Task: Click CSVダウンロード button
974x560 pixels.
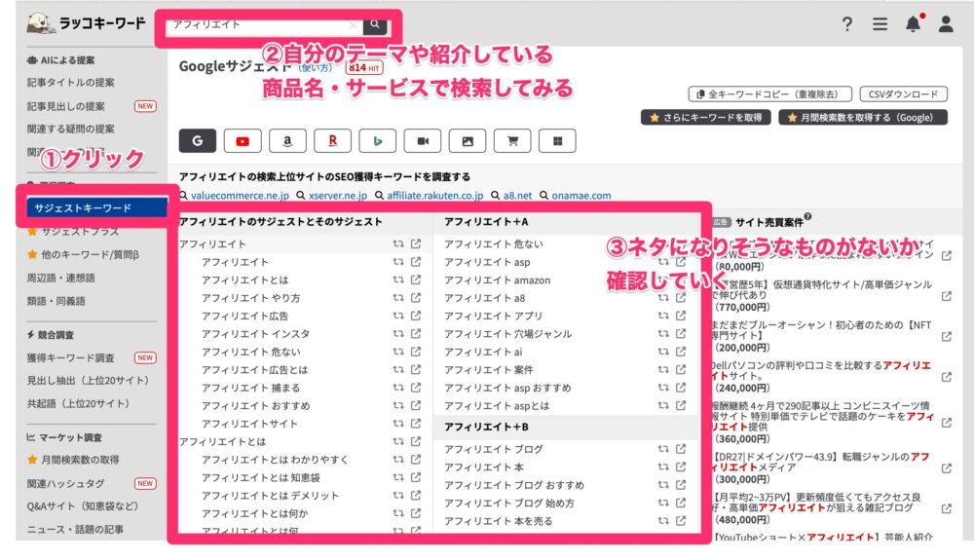Action: (903, 94)
